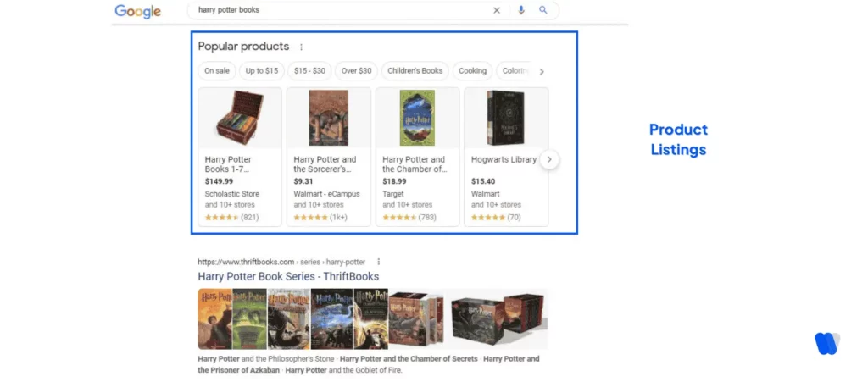This screenshot has width=868, height=382.
Task: Click the Popular products heading
Action: pos(243,47)
